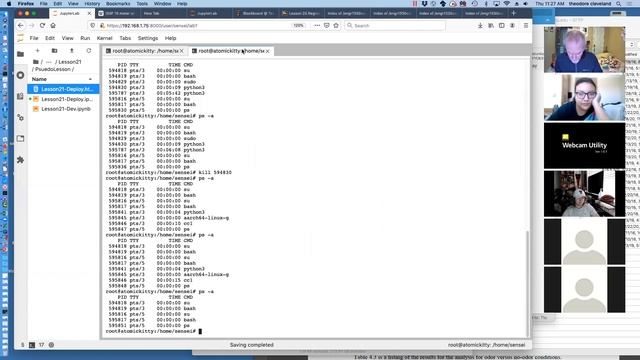Select the Lesson21-Dev.ipynb notebook
This screenshot has height=360, width=640.
point(63,109)
